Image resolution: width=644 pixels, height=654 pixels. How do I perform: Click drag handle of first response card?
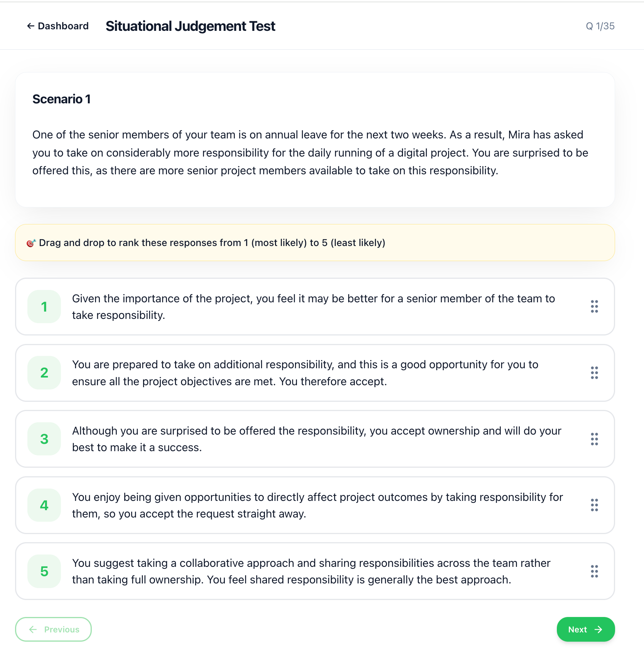594,307
